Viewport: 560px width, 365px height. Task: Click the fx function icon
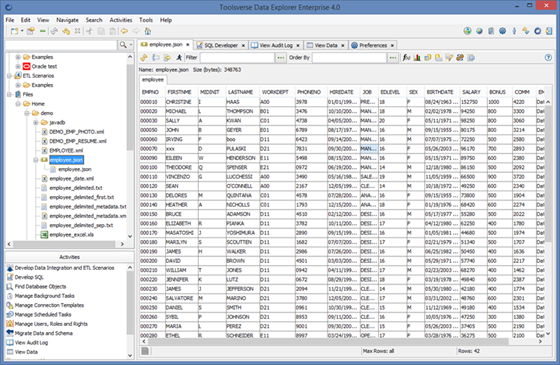coord(406,58)
